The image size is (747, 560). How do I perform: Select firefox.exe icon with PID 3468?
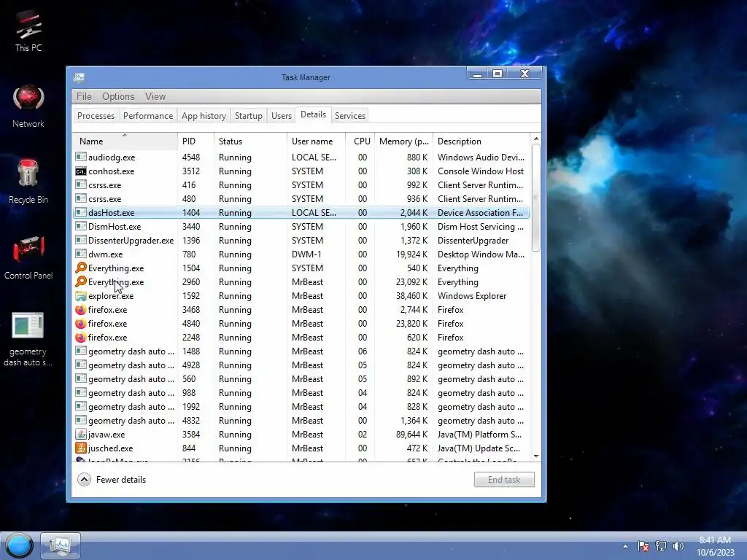[80, 309]
